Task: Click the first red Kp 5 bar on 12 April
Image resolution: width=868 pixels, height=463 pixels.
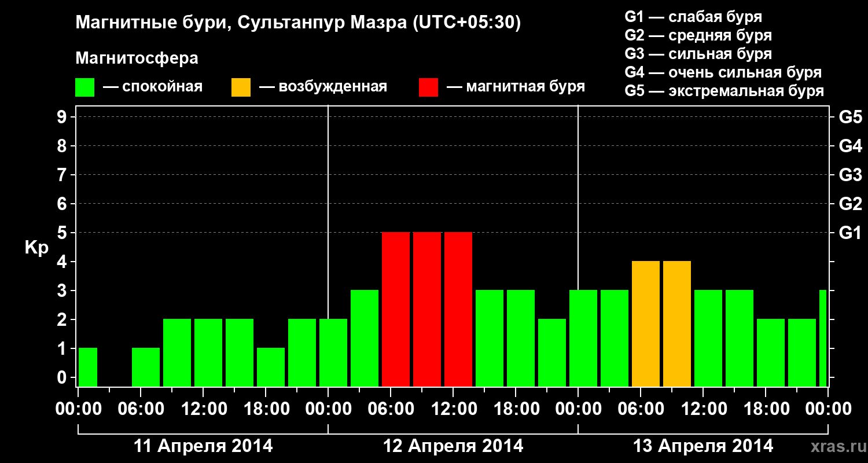Action: [396, 309]
